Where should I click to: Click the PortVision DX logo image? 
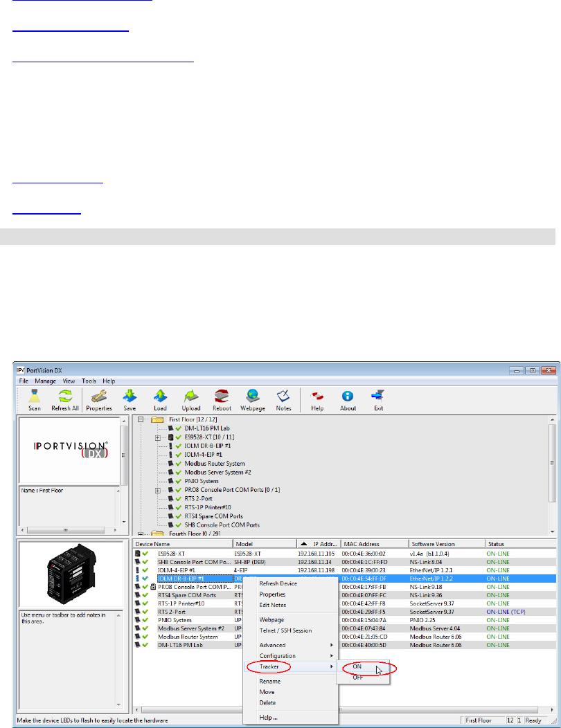point(71,449)
